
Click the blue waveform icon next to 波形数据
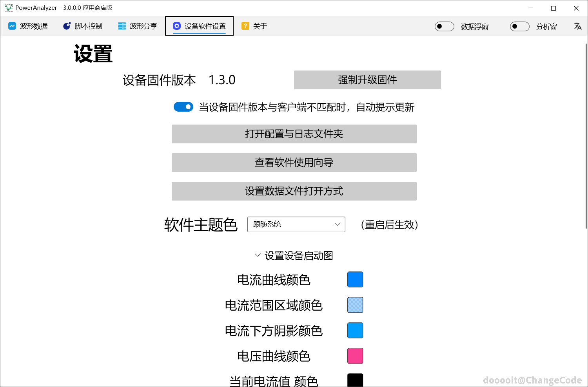pos(13,26)
